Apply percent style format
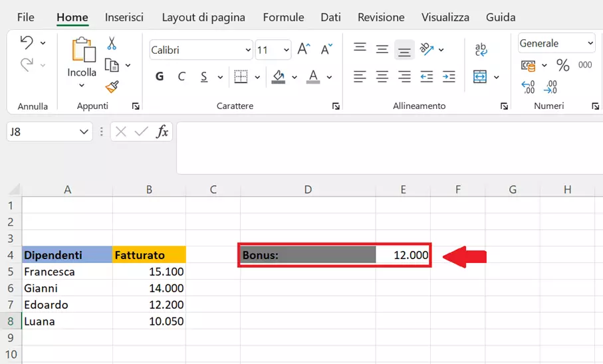The image size is (603, 364). point(563,65)
